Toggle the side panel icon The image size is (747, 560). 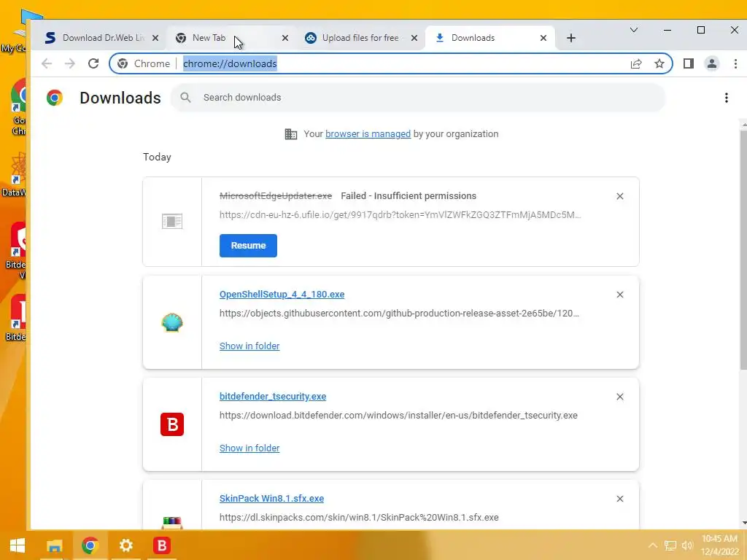point(689,64)
